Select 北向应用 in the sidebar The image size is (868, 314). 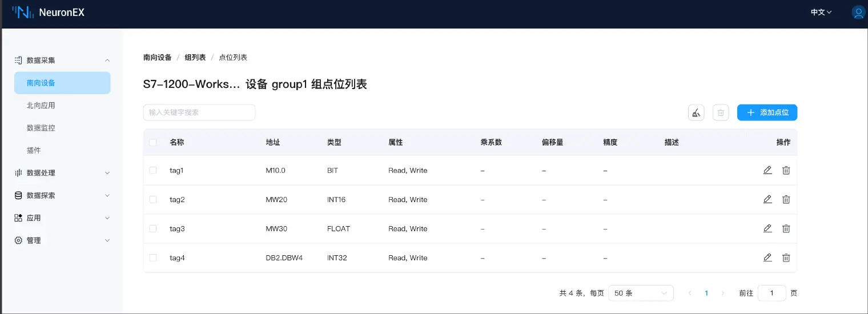coord(41,106)
